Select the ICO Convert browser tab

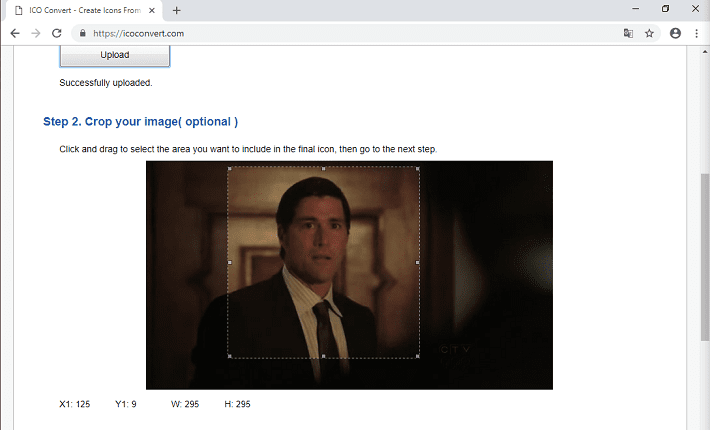[85, 10]
